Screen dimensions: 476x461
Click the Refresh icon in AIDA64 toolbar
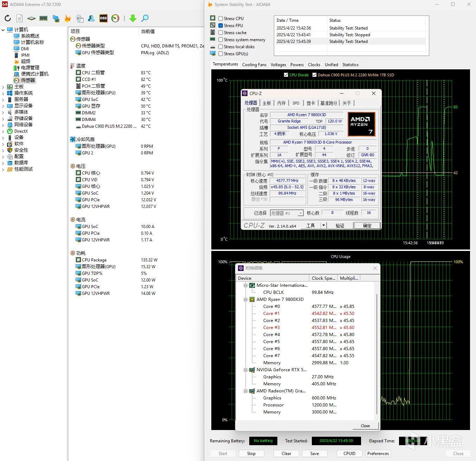tap(8, 18)
